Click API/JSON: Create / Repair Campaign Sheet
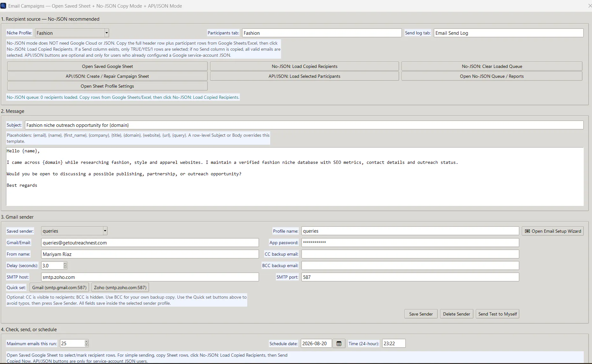Screen dimensions: 592x364 107,76
